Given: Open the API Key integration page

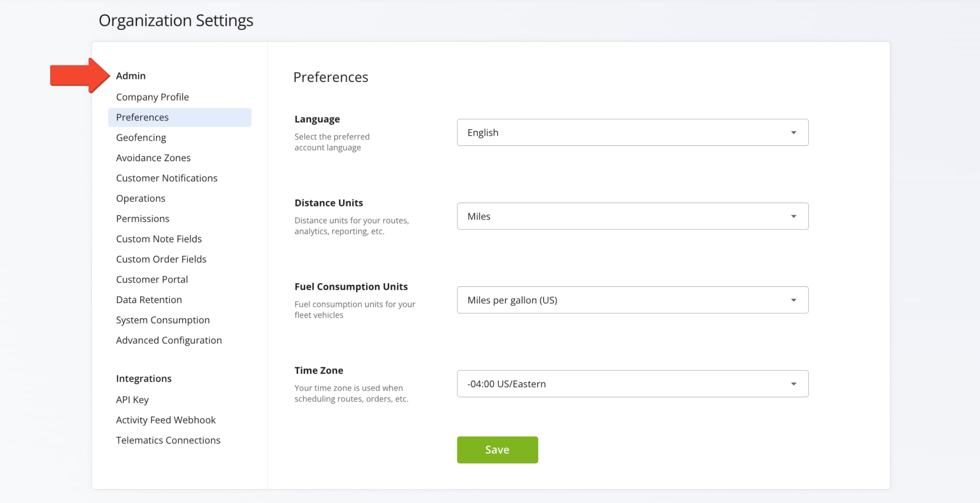Looking at the screenshot, I should coord(132,400).
